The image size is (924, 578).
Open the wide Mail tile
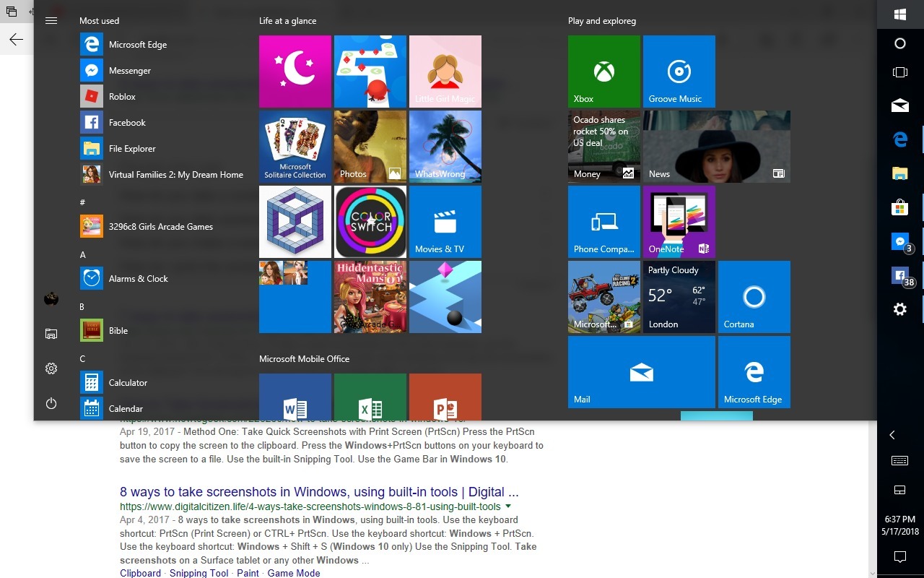pyautogui.click(x=642, y=372)
